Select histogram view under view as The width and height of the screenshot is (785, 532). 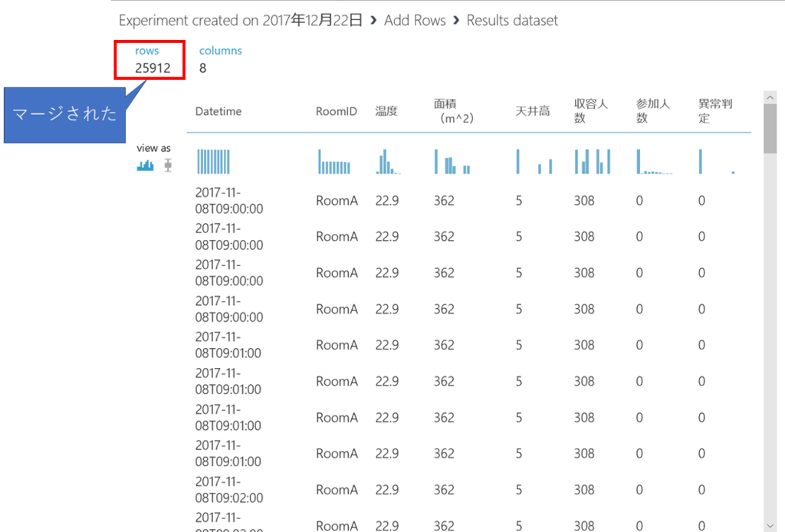[x=145, y=165]
